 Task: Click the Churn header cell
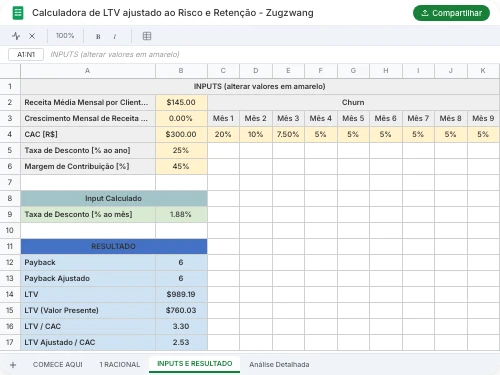click(353, 102)
